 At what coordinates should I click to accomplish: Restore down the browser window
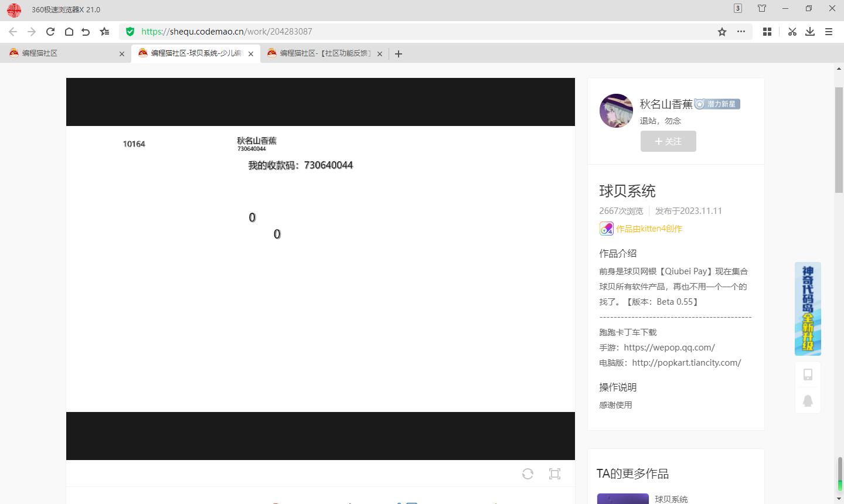coord(809,8)
